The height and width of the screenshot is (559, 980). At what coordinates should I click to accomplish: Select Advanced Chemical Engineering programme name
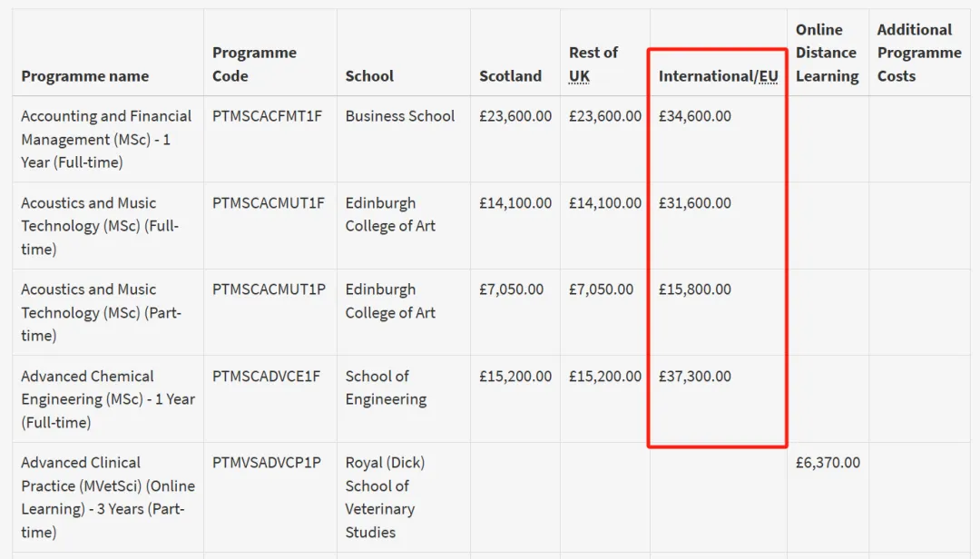coord(107,399)
